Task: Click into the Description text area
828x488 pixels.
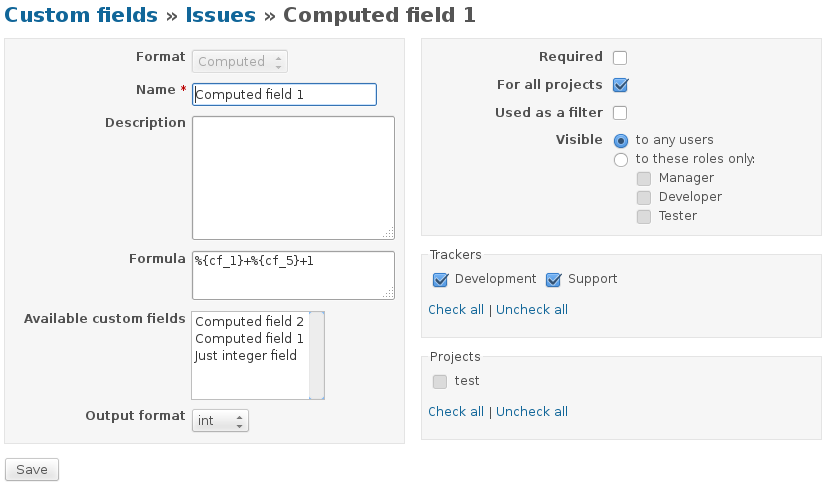Action: (x=292, y=177)
